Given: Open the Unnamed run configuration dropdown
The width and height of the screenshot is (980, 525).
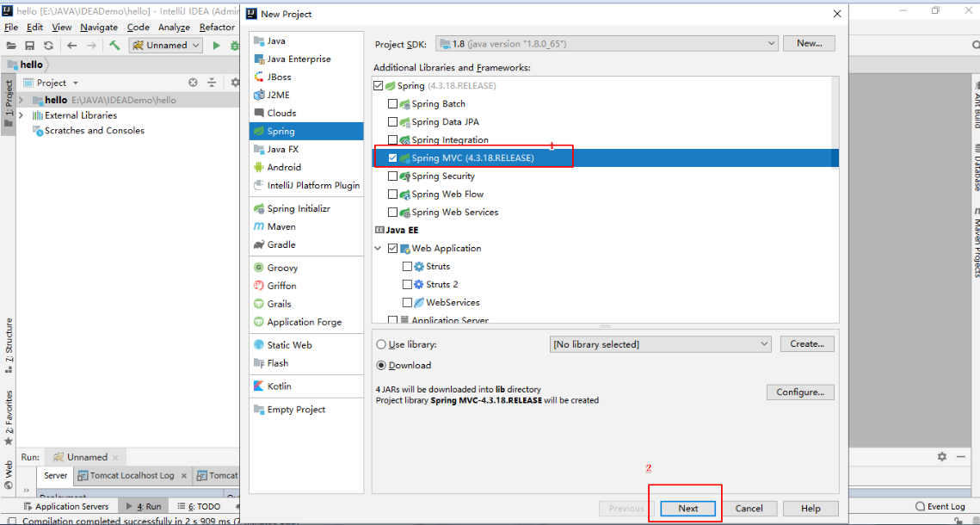Looking at the screenshot, I should point(166,45).
